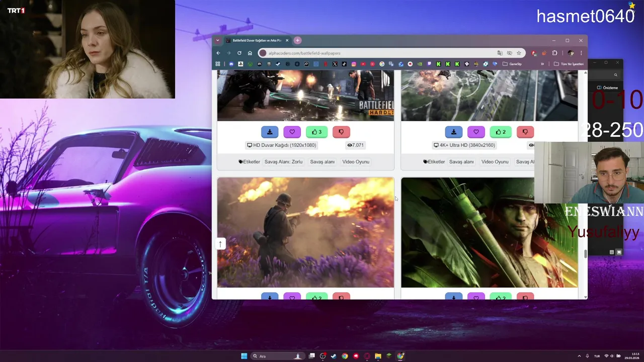Open Tüm Yer İşaretleri bookmarks folder

pos(569,64)
